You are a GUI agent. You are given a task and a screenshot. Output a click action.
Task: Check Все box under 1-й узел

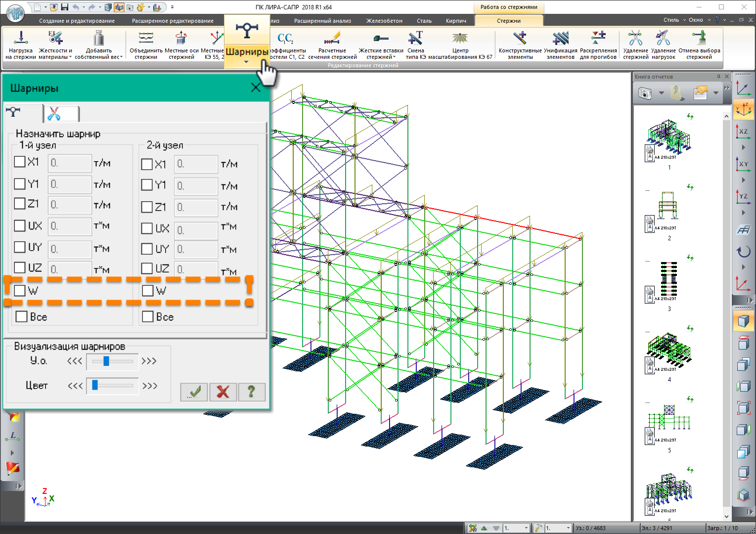point(22,316)
